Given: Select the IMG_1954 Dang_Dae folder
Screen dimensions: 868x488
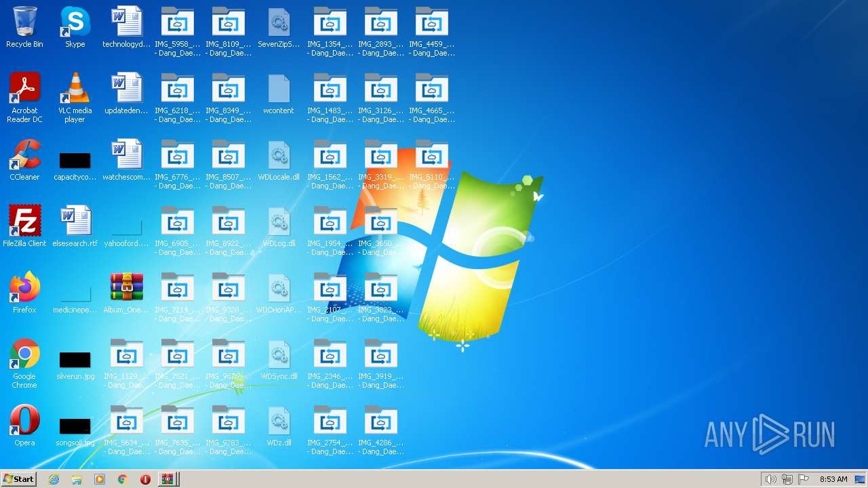Looking at the screenshot, I should 330,230.
